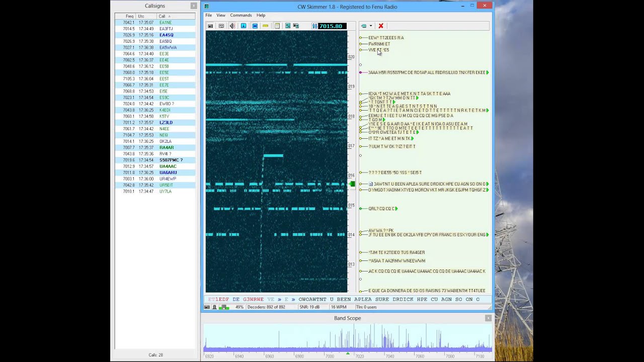644x362 pixels.
Task: Click the bell icon in status bar
Action: coord(214,307)
